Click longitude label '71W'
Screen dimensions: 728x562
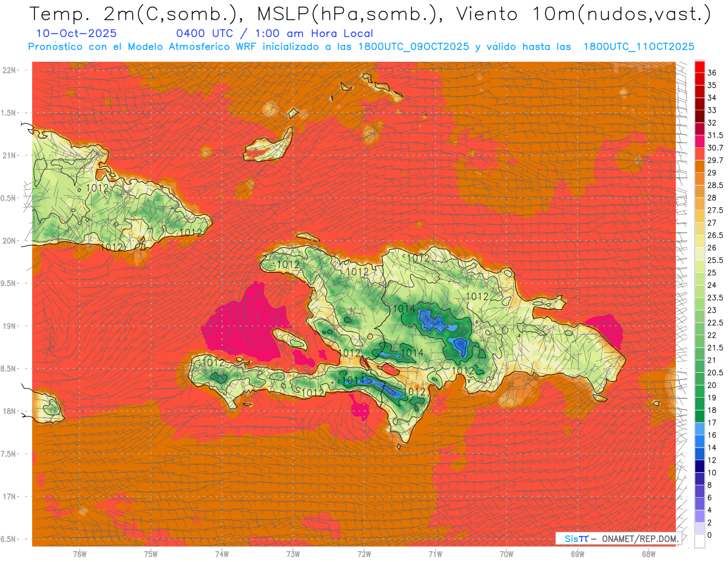click(435, 554)
